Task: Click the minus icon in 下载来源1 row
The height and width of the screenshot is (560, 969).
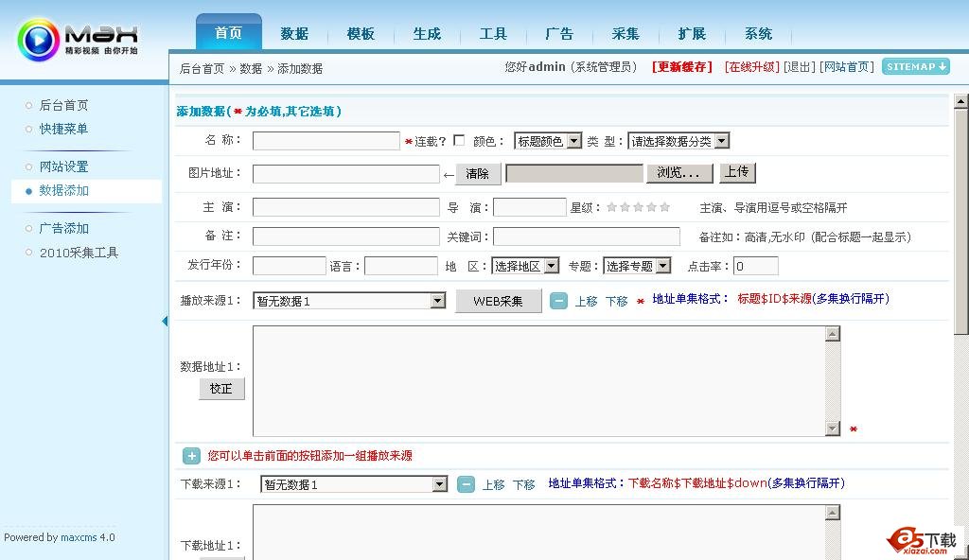Action: point(466,484)
